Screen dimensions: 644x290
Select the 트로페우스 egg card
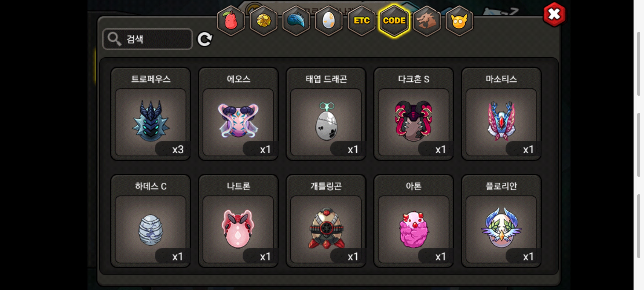pyautogui.click(x=151, y=114)
